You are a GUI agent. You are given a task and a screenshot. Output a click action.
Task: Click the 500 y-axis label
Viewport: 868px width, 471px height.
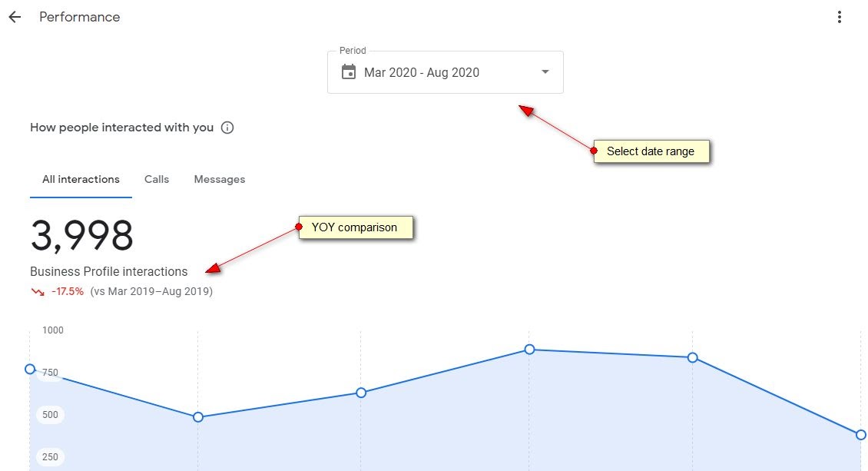point(50,415)
